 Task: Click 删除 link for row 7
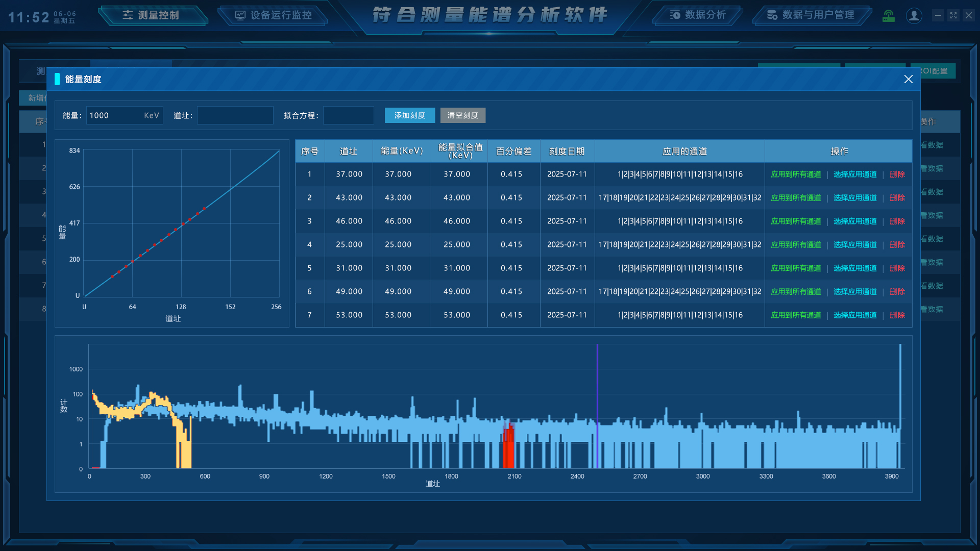tap(897, 315)
